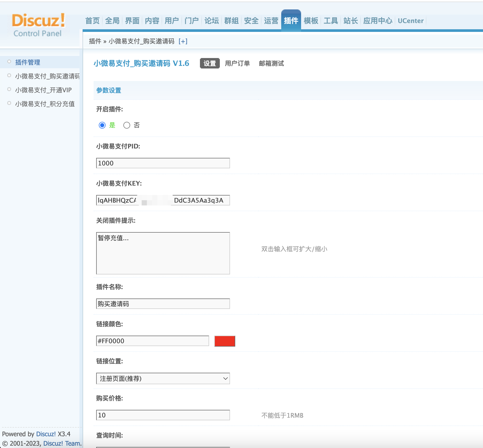The image size is (483, 448).
Task: Open the red link color swatch picker
Action: click(225, 341)
